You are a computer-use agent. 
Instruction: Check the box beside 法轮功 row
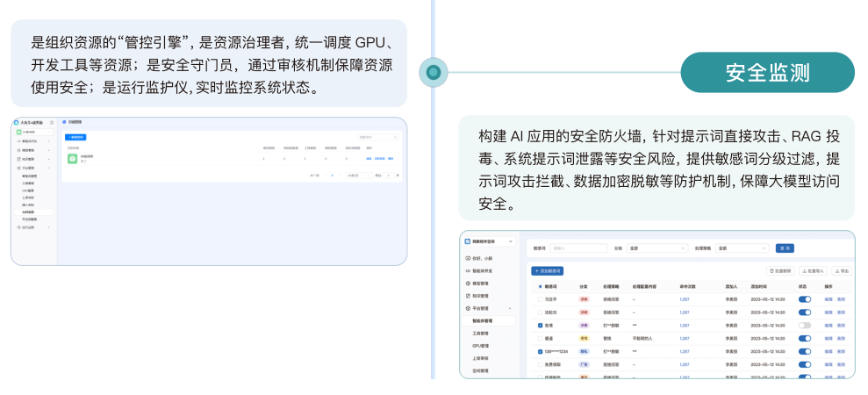coord(540,312)
